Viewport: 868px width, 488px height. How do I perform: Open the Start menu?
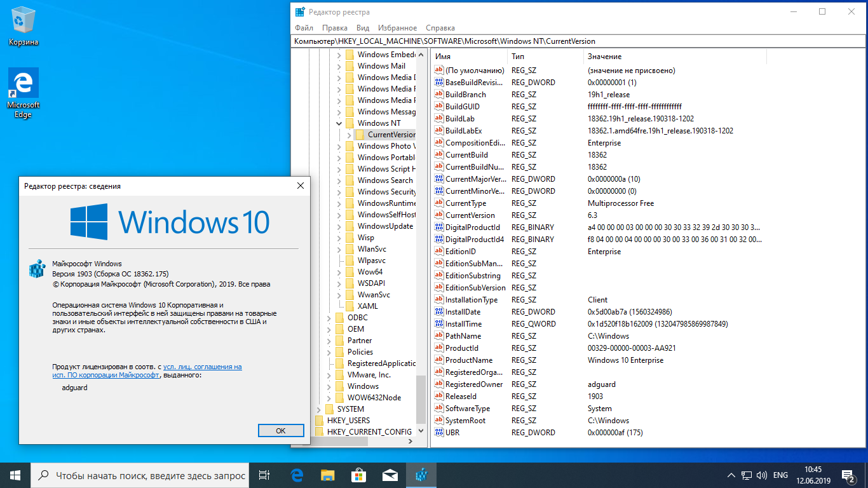click(x=15, y=475)
